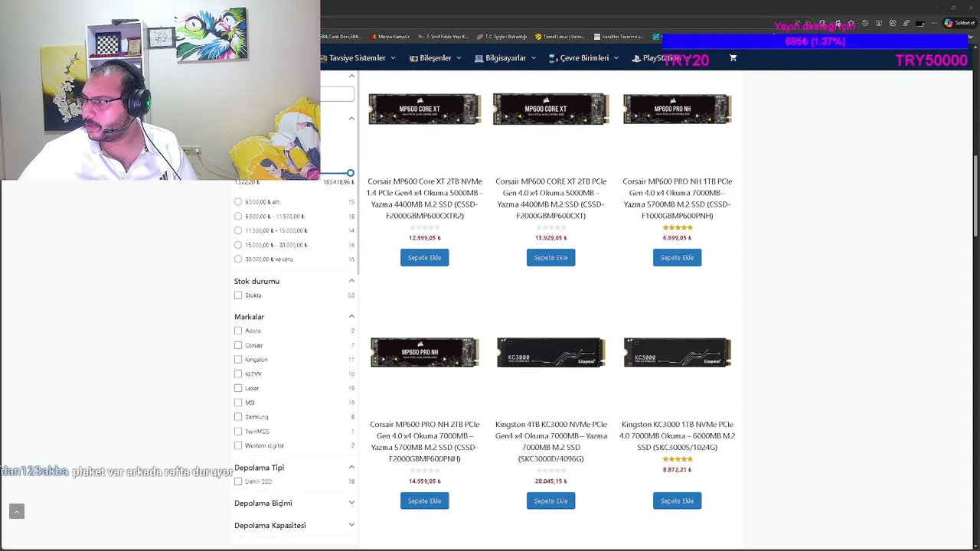The image size is (980, 551).
Task: Add Kingston KC3000 1TB to cart
Action: [677, 501]
